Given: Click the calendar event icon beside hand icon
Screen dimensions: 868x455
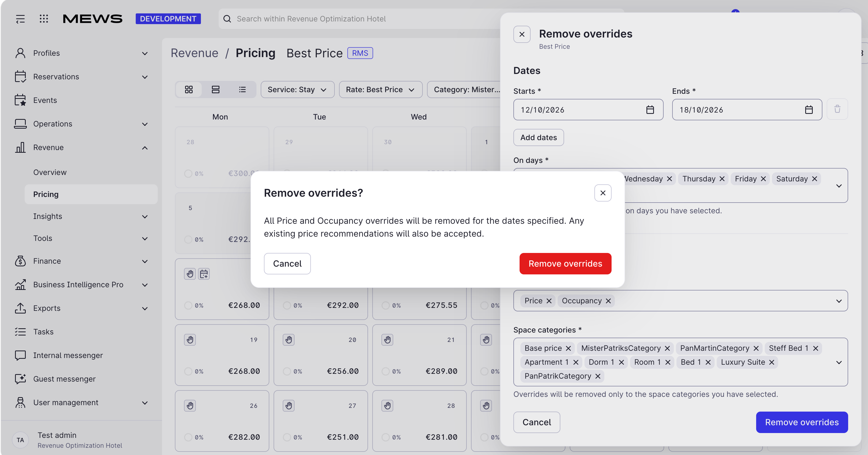Looking at the screenshot, I should tap(204, 274).
